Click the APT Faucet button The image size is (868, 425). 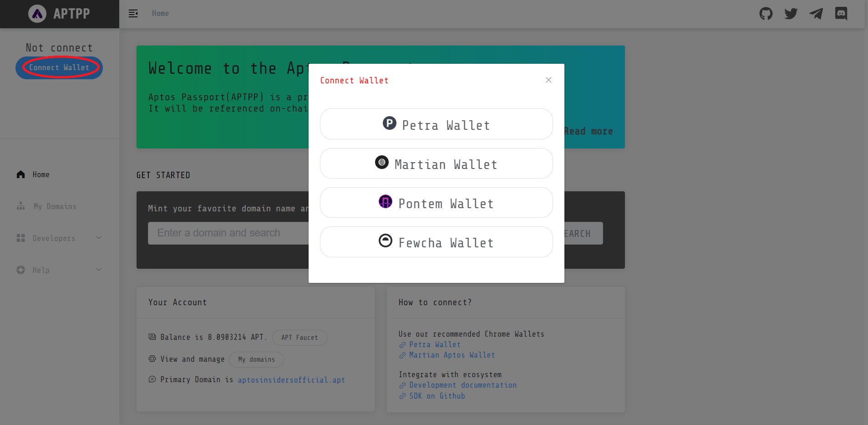299,338
